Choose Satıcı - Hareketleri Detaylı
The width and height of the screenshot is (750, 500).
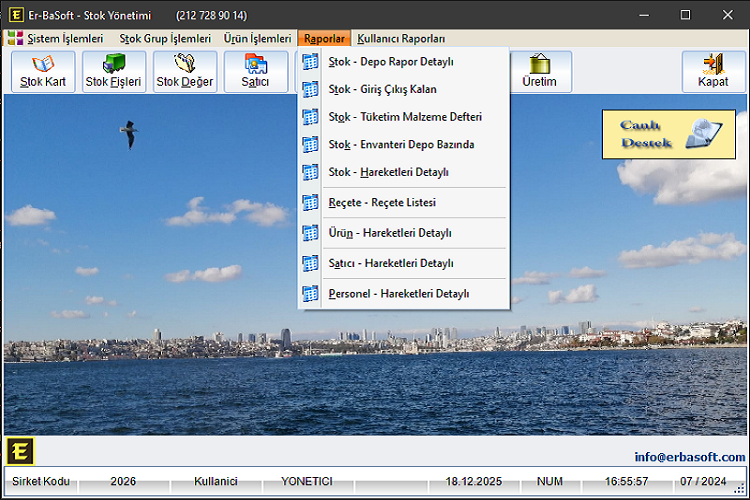[391, 264]
